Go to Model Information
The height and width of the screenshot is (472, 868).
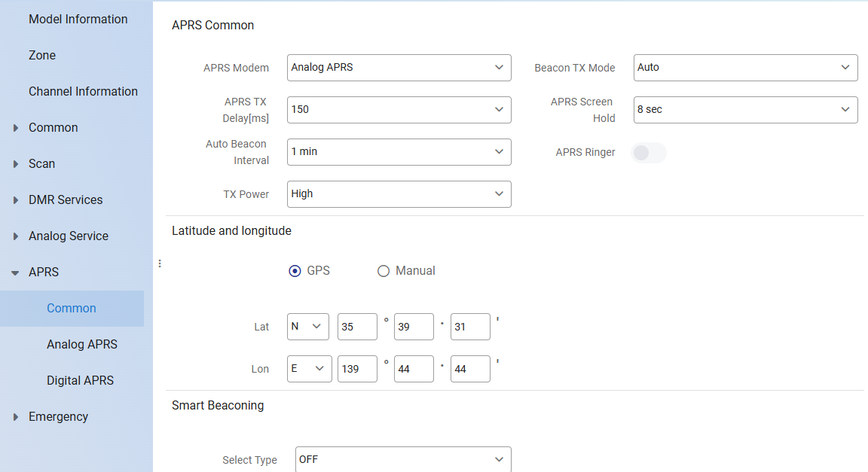pyautogui.click(x=78, y=20)
